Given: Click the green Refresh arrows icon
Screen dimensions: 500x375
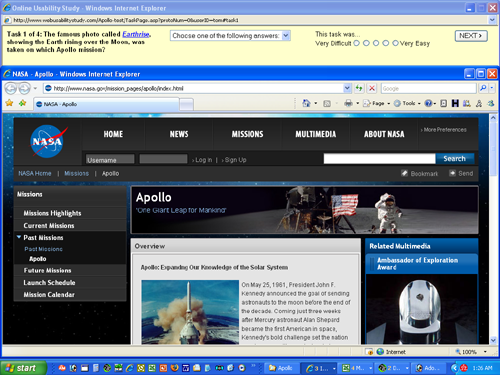Looking at the screenshot, I should pos(359,88).
